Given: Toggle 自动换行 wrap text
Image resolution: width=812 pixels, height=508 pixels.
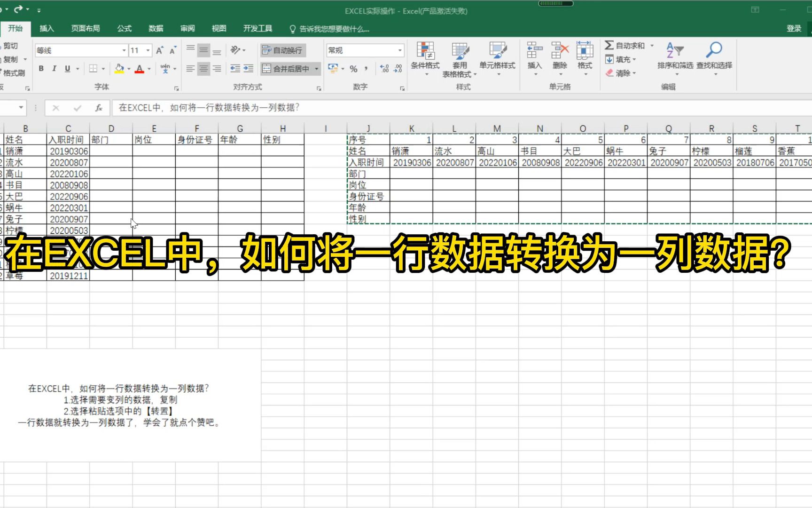Looking at the screenshot, I should (282, 50).
